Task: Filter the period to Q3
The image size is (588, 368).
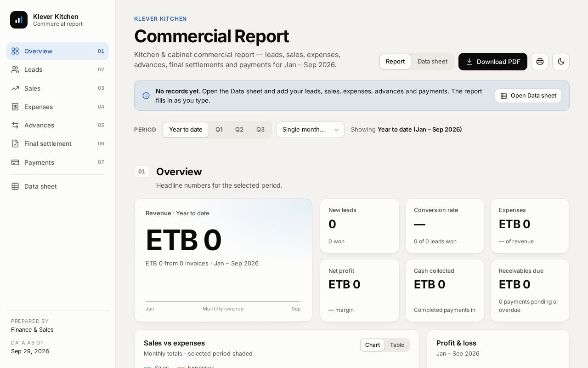Action: click(260, 130)
